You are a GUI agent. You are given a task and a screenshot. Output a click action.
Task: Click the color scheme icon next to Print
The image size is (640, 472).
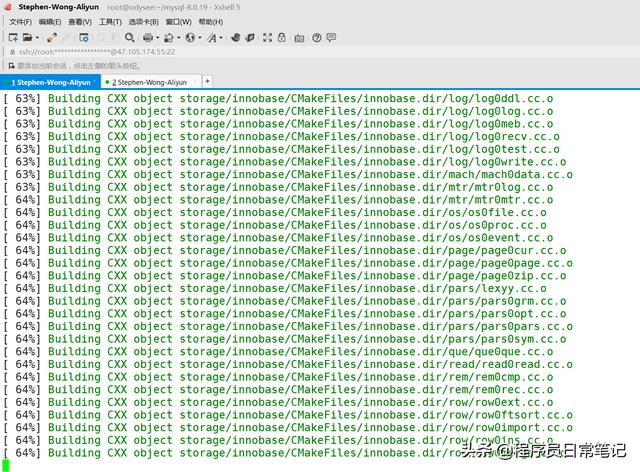169,38
